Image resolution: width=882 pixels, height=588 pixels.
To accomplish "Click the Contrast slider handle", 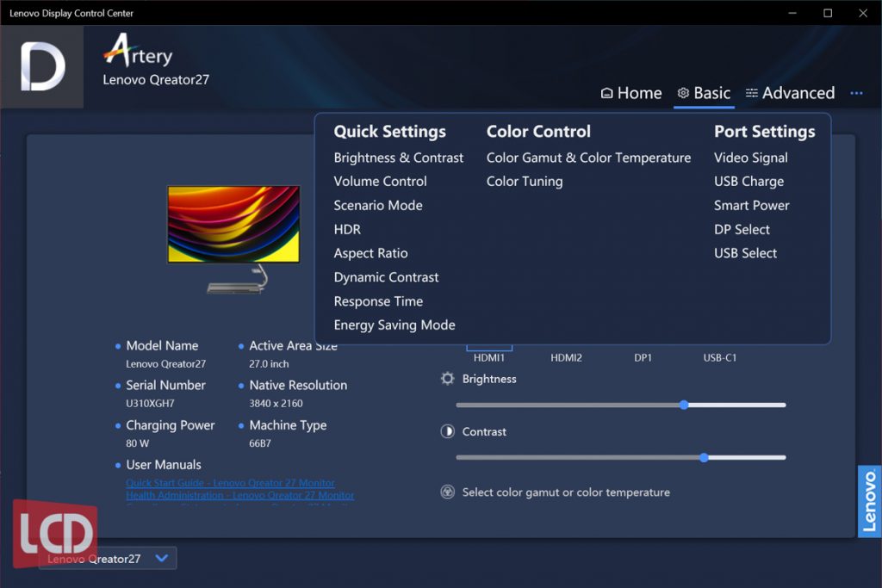I will click(704, 458).
